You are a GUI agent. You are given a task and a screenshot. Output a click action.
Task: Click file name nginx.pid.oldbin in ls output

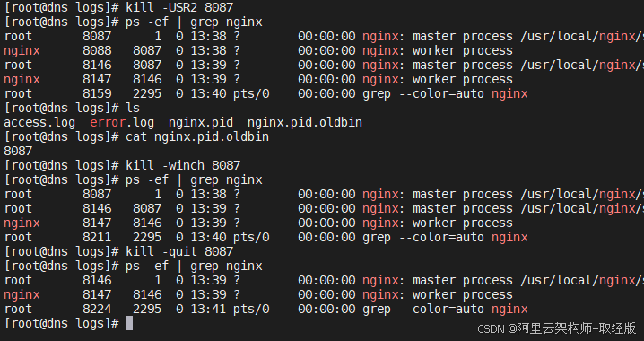point(305,122)
